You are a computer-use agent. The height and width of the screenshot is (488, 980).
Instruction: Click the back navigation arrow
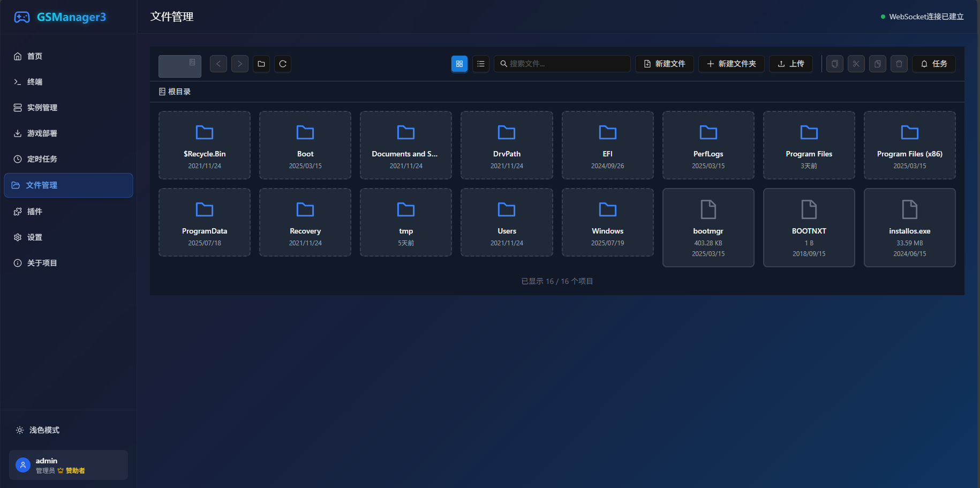pyautogui.click(x=218, y=64)
